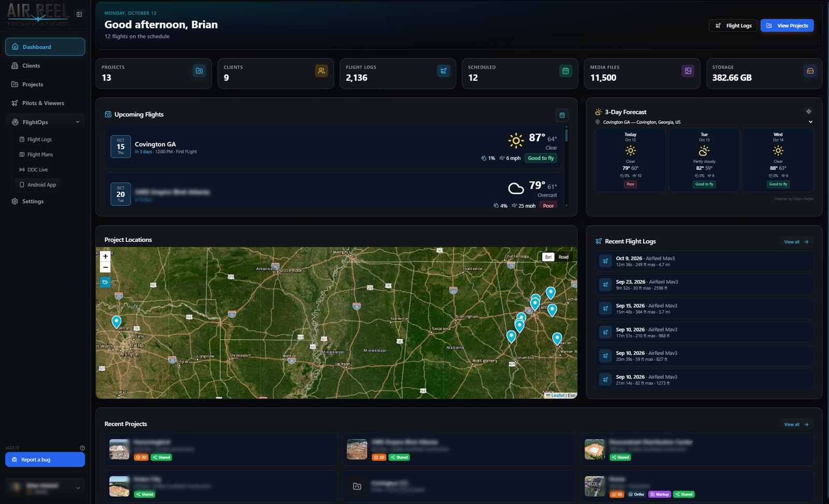This screenshot has width=829, height=504.
Task: Click the map zoom in plus button
Action: 105,256
